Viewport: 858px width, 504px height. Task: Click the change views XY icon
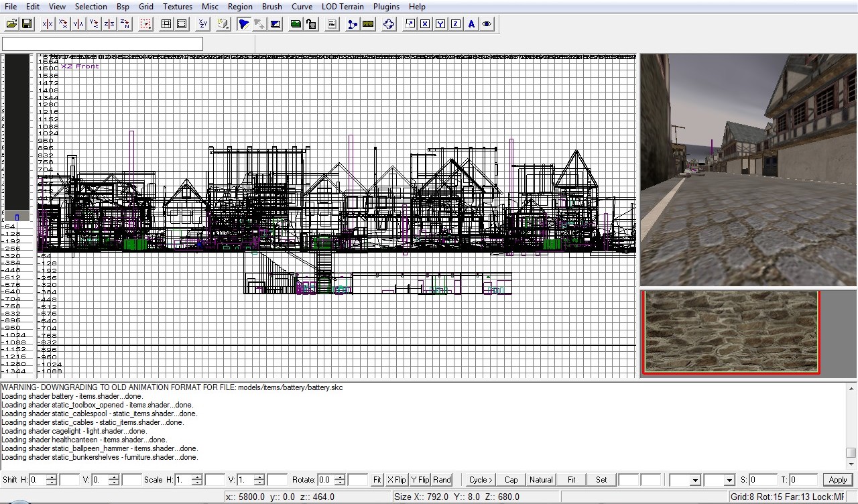pyautogui.click(x=202, y=24)
